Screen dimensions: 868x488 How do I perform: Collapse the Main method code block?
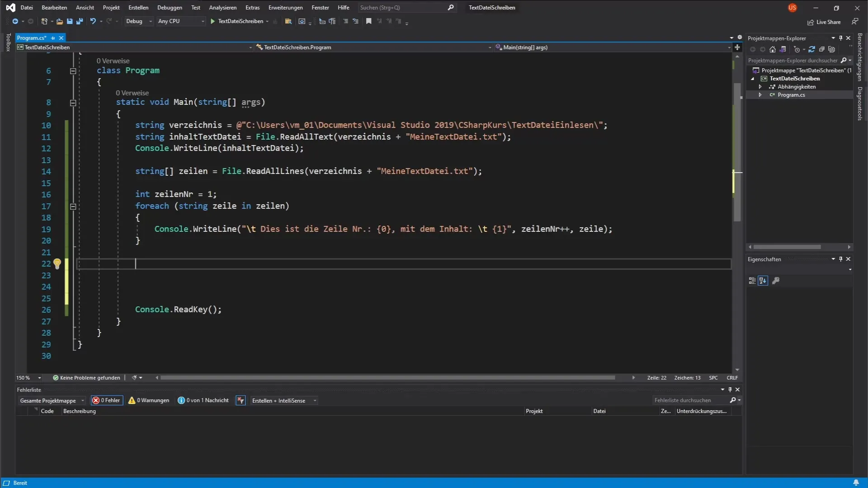[73, 103]
